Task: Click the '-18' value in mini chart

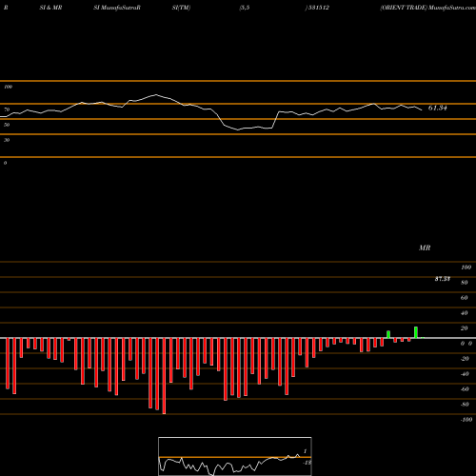Action: 307,463
